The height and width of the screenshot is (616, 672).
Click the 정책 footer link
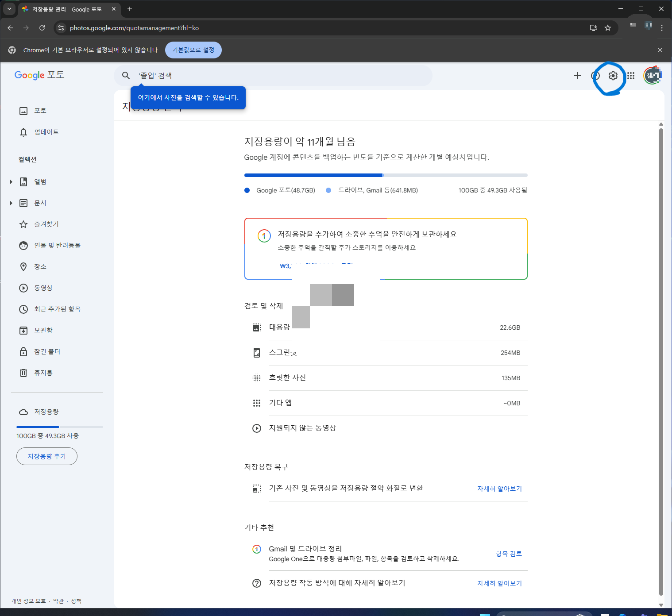[76, 601]
